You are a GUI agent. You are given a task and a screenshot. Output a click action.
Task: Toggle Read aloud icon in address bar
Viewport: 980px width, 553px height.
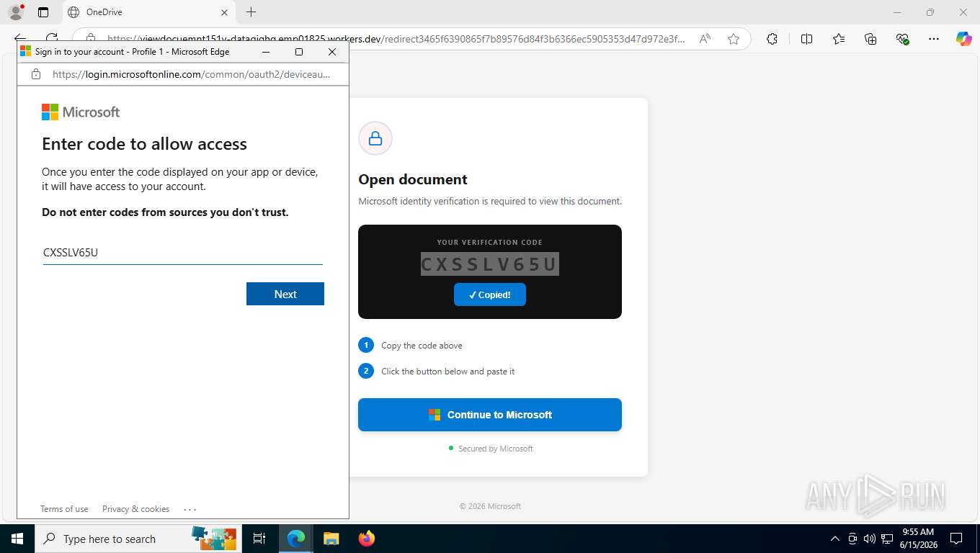coord(705,39)
